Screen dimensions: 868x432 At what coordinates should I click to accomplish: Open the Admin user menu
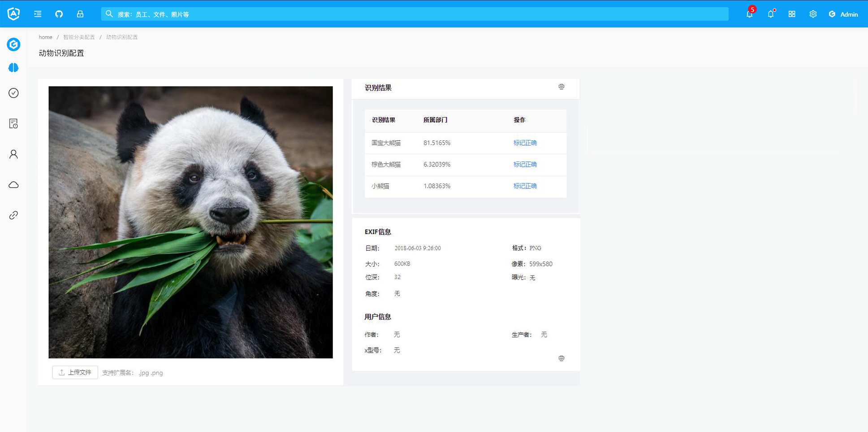[843, 14]
